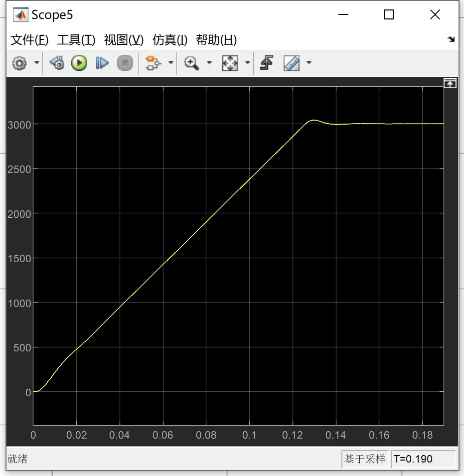Click the 0.18 x-axis tick label
The width and height of the screenshot is (464, 476).
pos(423,435)
